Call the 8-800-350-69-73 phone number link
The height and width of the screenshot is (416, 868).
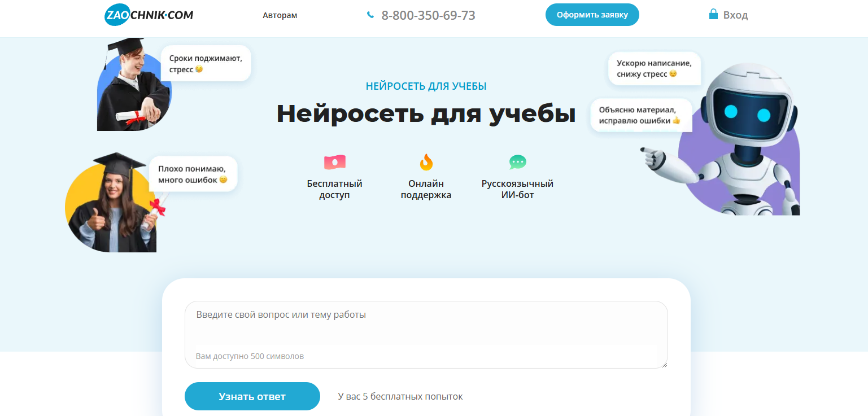point(429,15)
